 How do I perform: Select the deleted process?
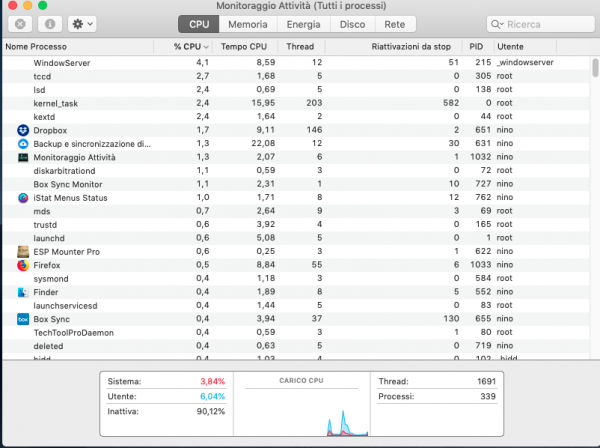296,346
